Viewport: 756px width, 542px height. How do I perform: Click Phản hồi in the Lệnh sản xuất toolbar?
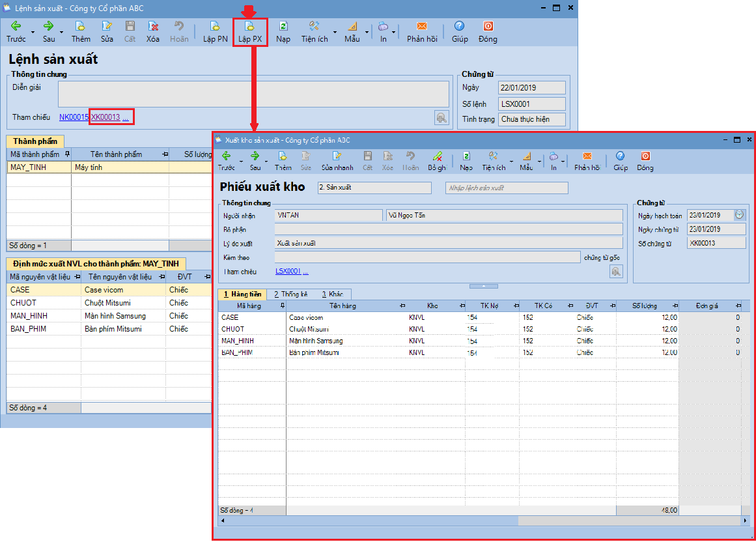422,32
